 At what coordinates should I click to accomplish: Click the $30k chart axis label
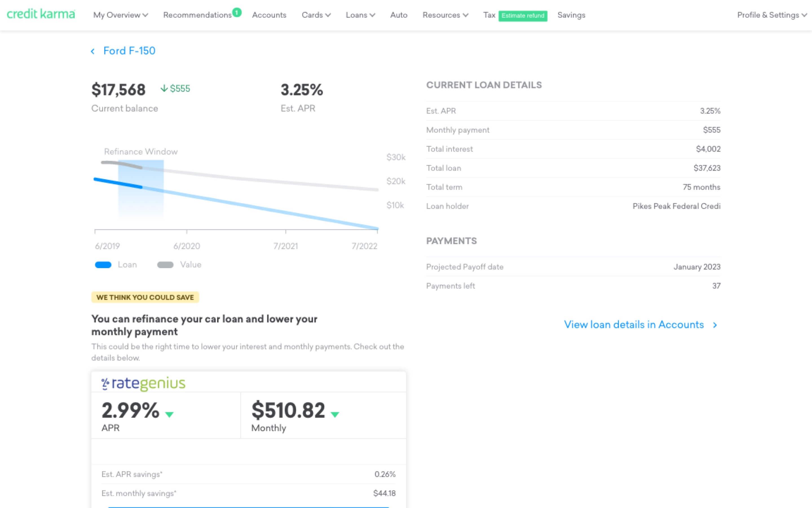(396, 157)
